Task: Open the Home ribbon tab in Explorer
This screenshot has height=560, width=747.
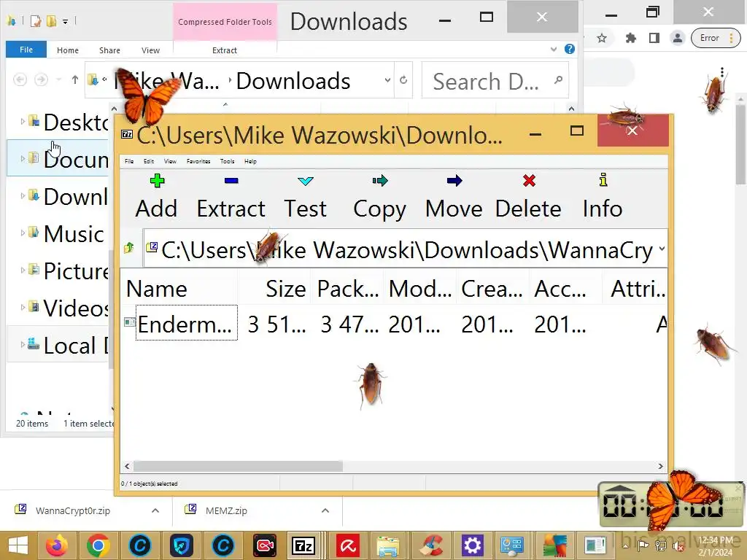Action: point(68,50)
